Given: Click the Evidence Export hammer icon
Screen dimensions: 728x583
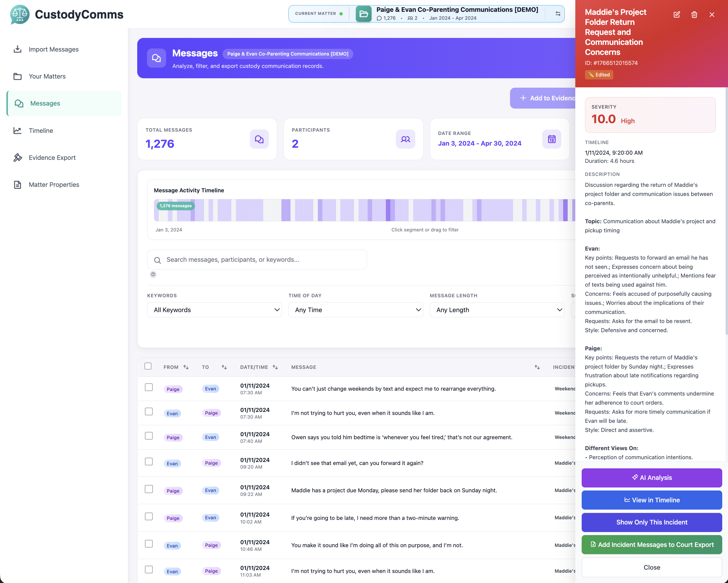Looking at the screenshot, I should click(x=18, y=157).
